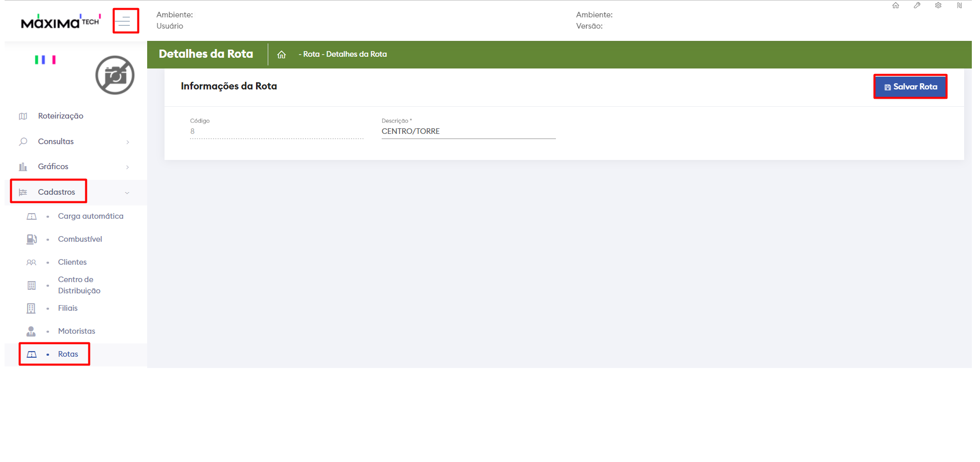Click the 'Usuário:' header label

click(x=170, y=26)
